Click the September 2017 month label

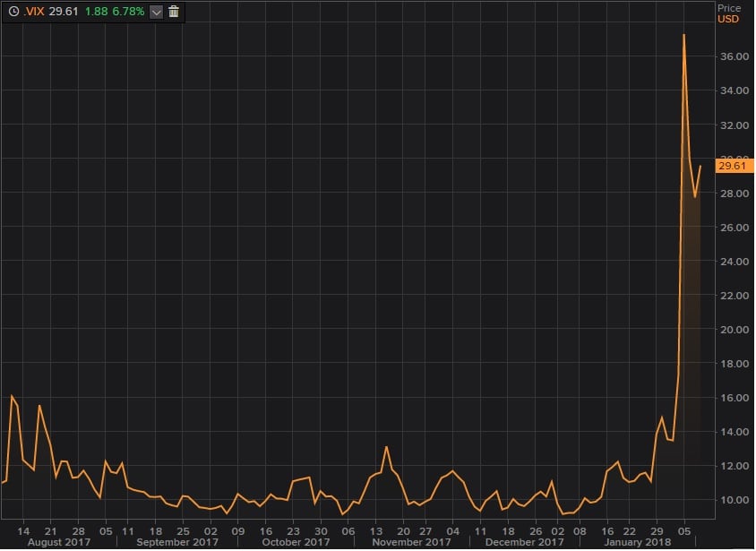point(177,542)
